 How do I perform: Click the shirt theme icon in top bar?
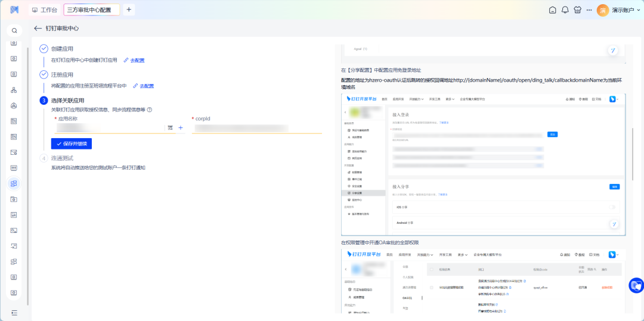click(x=577, y=10)
